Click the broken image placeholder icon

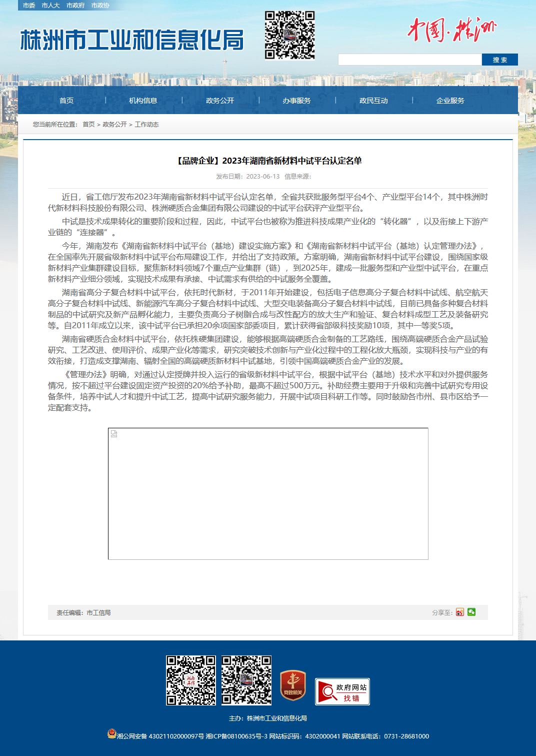click(114, 434)
